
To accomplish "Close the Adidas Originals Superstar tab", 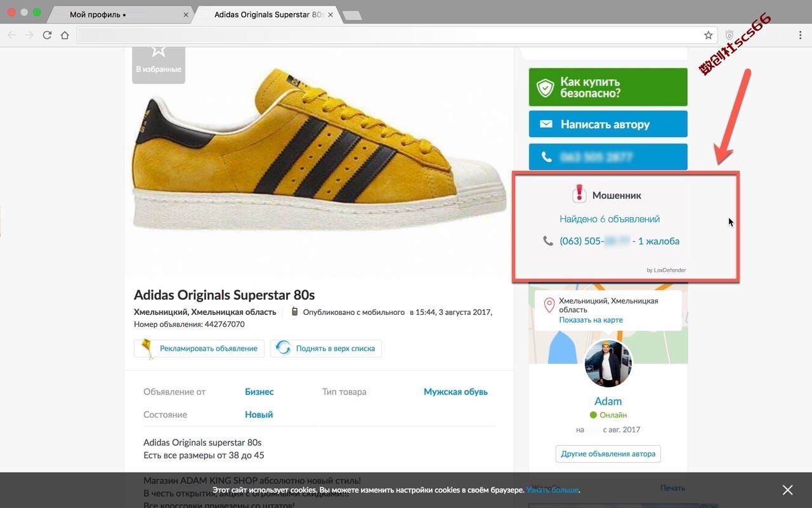I will (x=331, y=15).
